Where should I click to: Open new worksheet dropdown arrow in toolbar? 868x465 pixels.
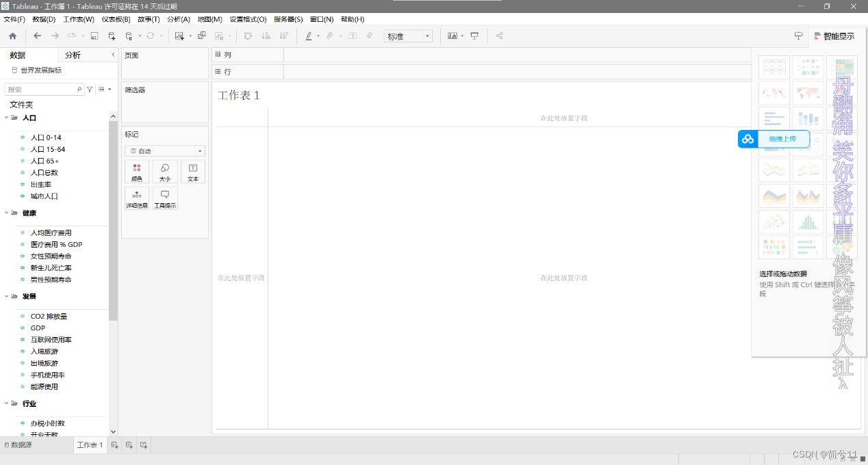pos(190,36)
